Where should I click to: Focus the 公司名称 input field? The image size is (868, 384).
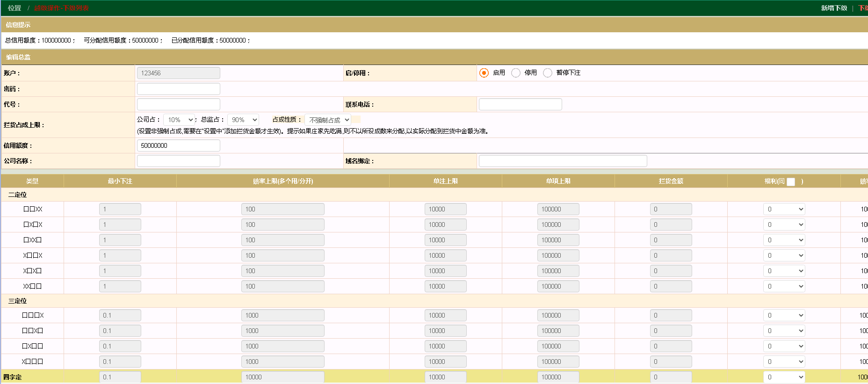pyautogui.click(x=179, y=161)
